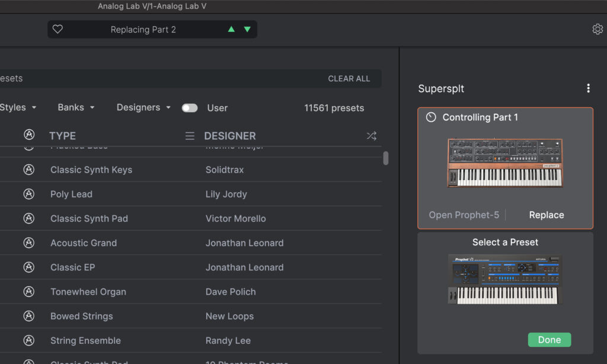Click the Prophet VS synth thumbnail
The width and height of the screenshot is (607, 364).
pyautogui.click(x=505, y=279)
